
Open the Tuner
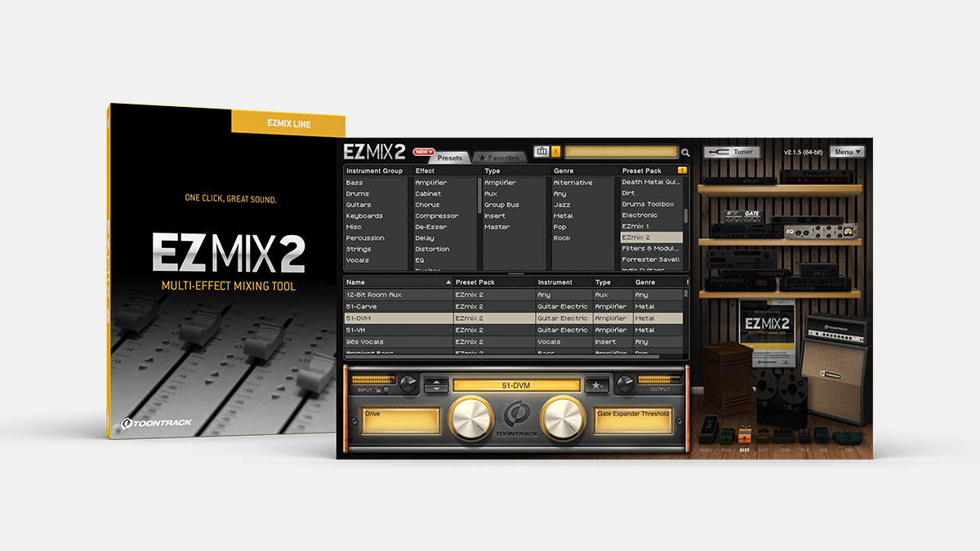pos(732,152)
